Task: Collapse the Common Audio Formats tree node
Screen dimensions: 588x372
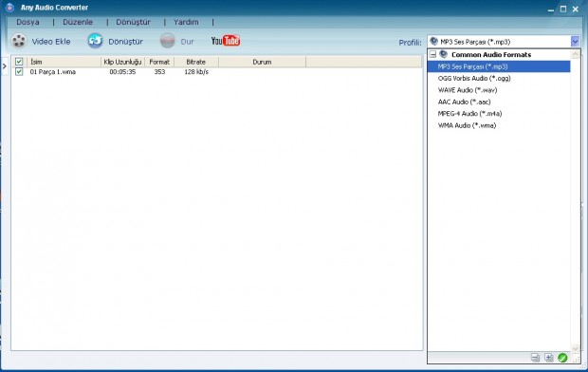Action: [x=432, y=54]
